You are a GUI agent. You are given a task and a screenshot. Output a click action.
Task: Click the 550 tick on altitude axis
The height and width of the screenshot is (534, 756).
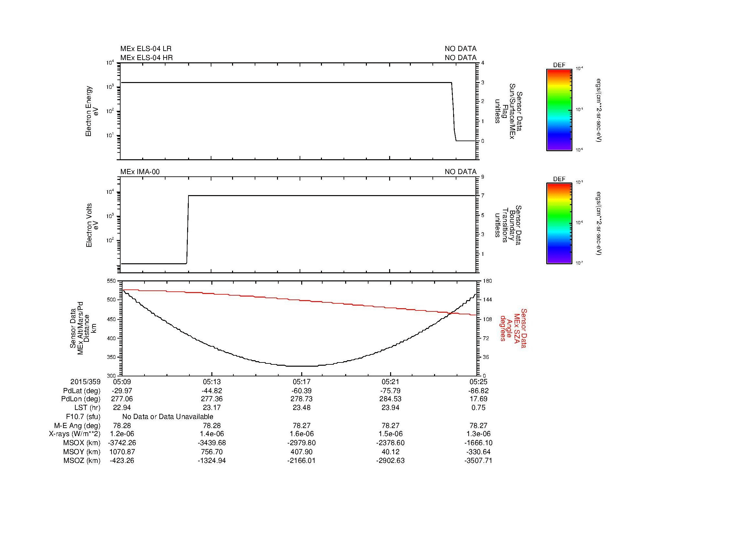click(x=112, y=281)
